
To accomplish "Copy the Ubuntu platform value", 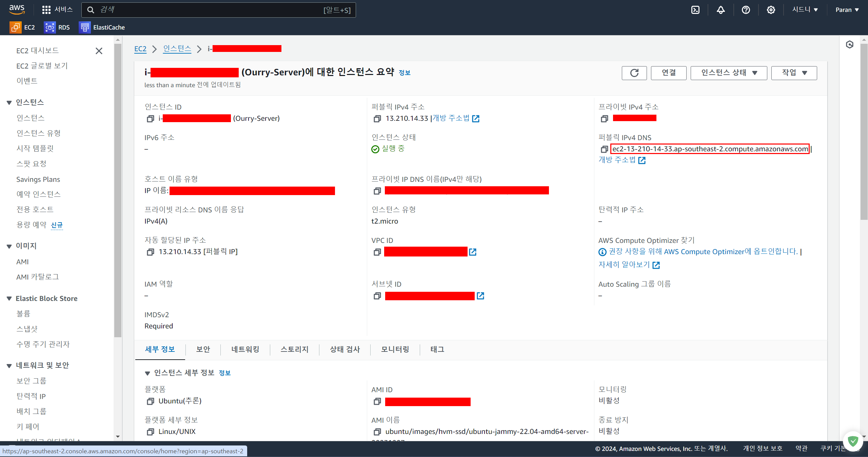I will [x=150, y=401].
